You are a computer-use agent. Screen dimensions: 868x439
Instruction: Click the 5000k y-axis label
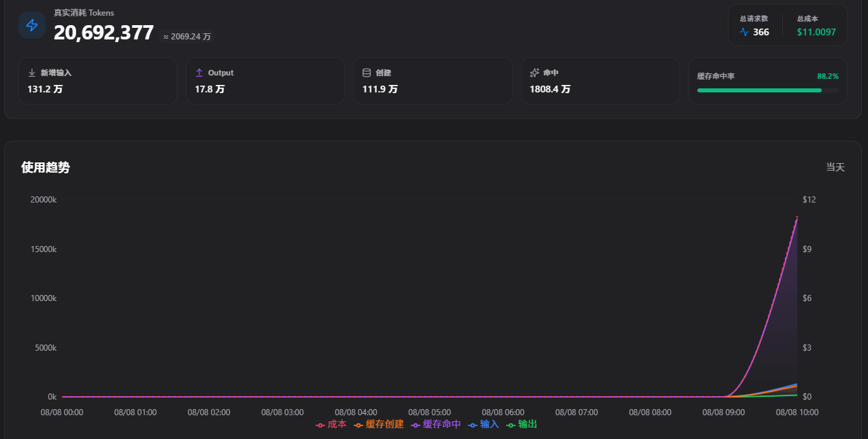coord(46,348)
